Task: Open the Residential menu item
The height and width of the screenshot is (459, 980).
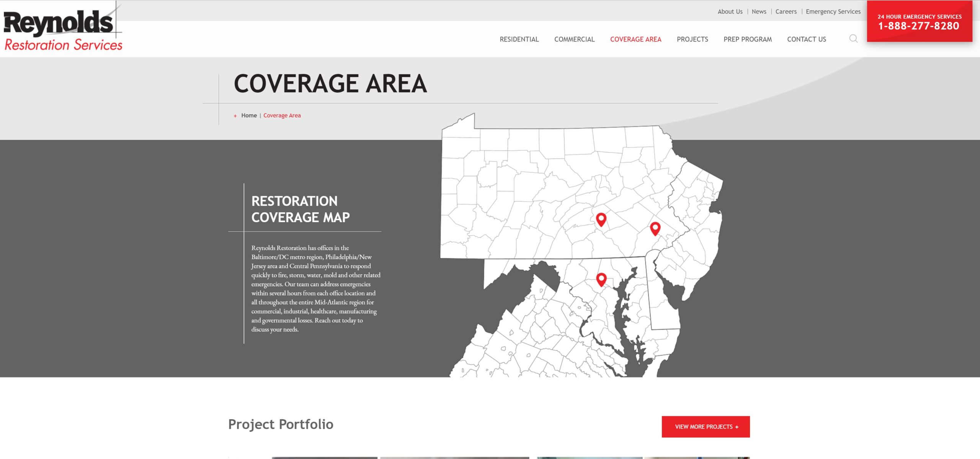Action: pos(519,39)
